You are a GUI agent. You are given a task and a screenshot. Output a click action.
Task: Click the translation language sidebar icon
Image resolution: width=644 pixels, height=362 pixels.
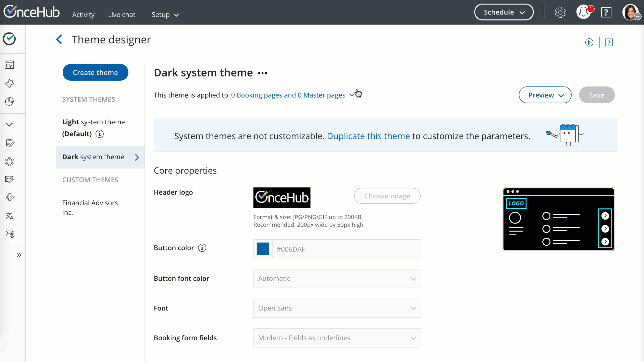(9, 216)
